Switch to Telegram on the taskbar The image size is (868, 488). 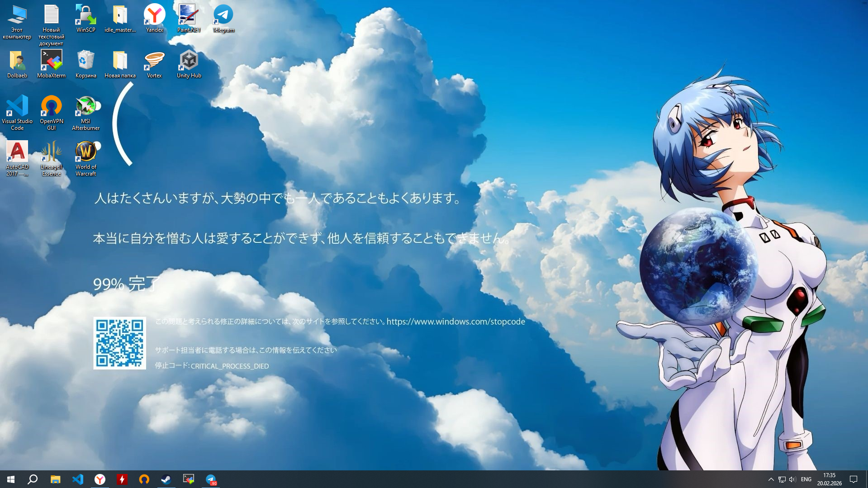pyautogui.click(x=211, y=479)
